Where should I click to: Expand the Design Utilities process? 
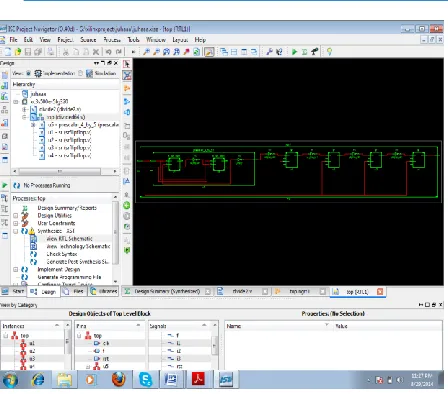pos(16,216)
